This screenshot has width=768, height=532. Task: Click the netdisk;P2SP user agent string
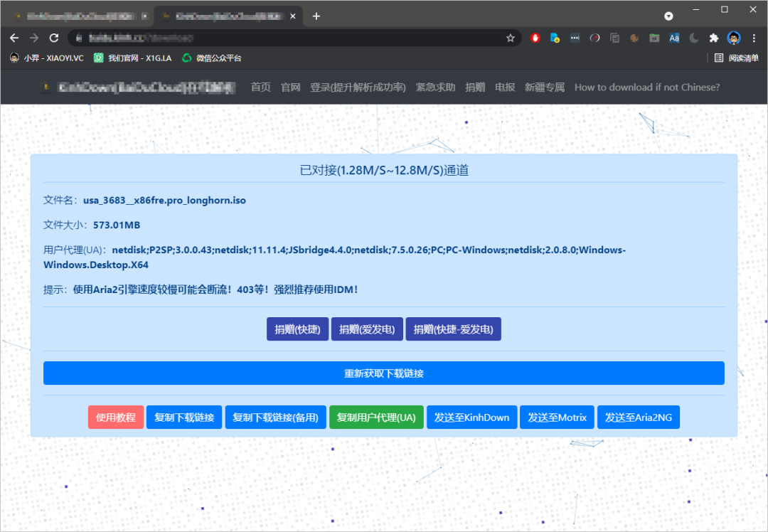click(334, 257)
